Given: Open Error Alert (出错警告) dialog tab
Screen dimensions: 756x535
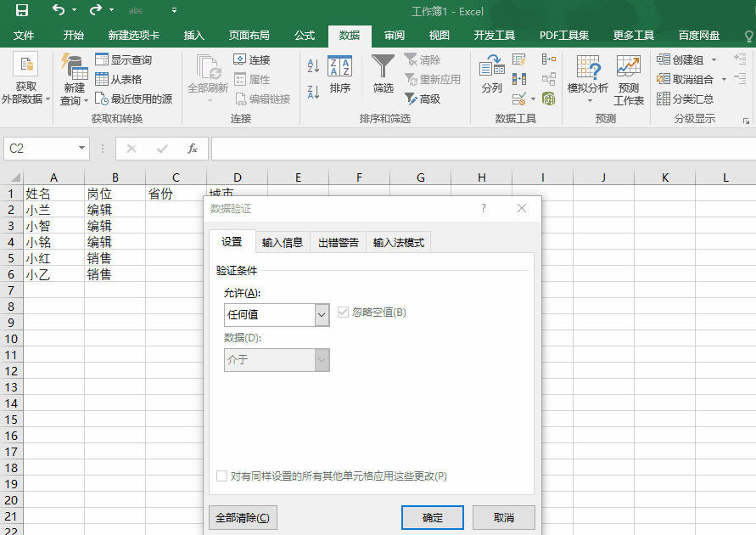Looking at the screenshot, I should coord(339,242).
